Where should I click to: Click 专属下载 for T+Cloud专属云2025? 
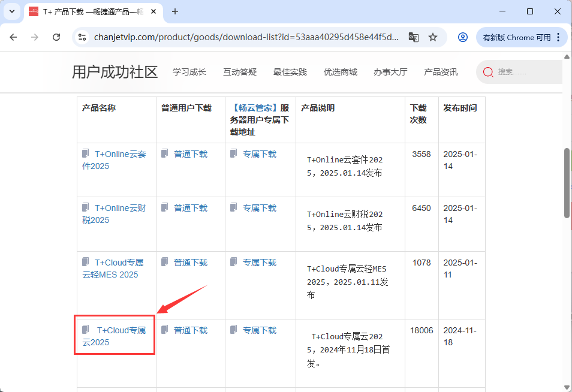[260, 330]
